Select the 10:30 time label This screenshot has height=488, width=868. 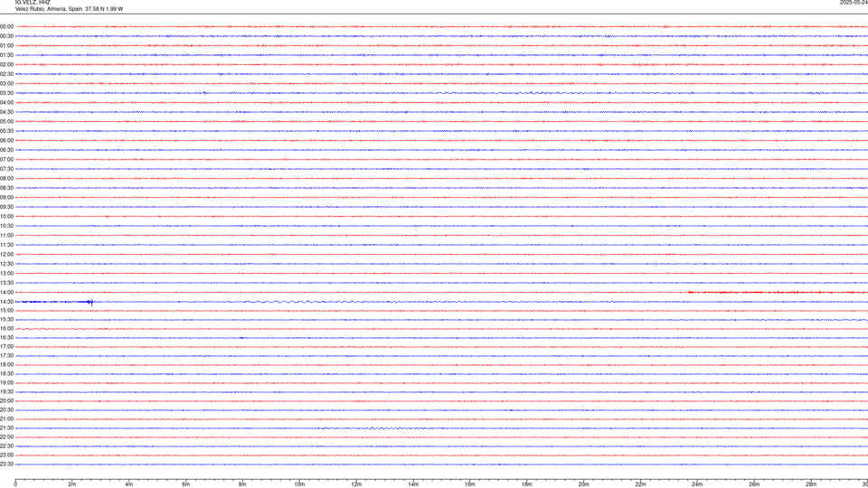[6, 226]
